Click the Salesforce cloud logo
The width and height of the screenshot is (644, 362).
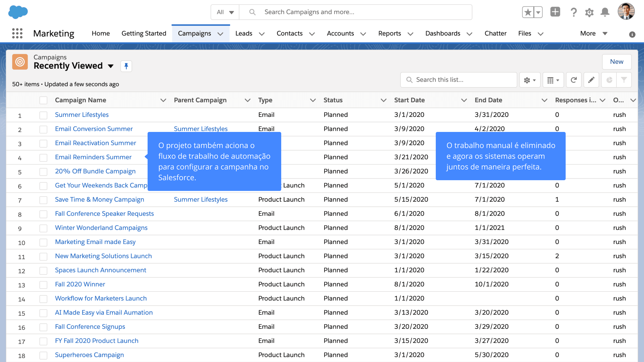click(x=18, y=12)
